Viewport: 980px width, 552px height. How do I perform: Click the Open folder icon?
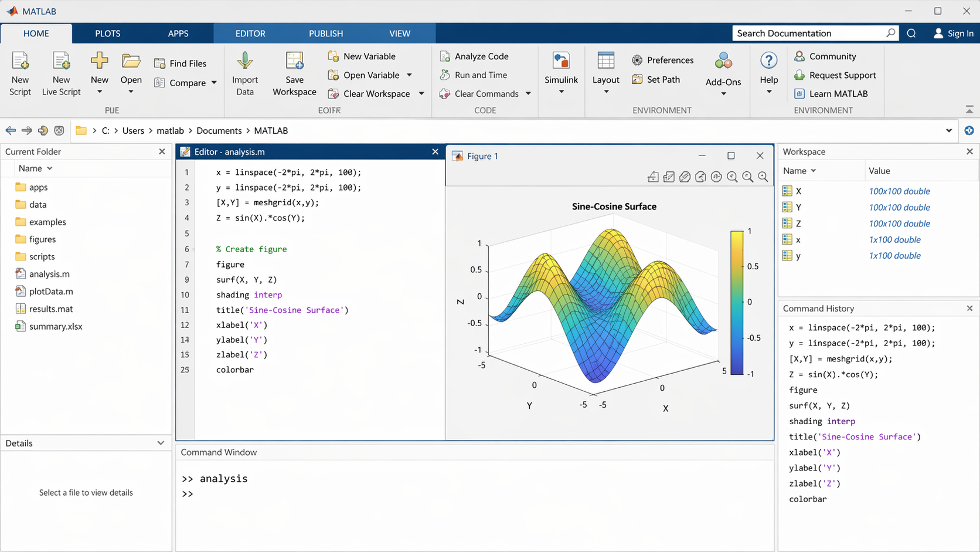coord(131,60)
